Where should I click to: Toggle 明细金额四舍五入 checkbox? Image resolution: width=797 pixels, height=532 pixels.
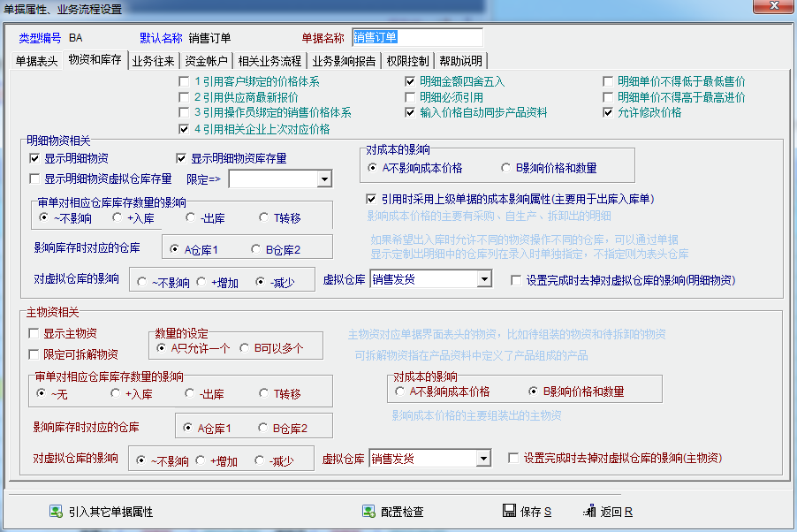point(410,82)
